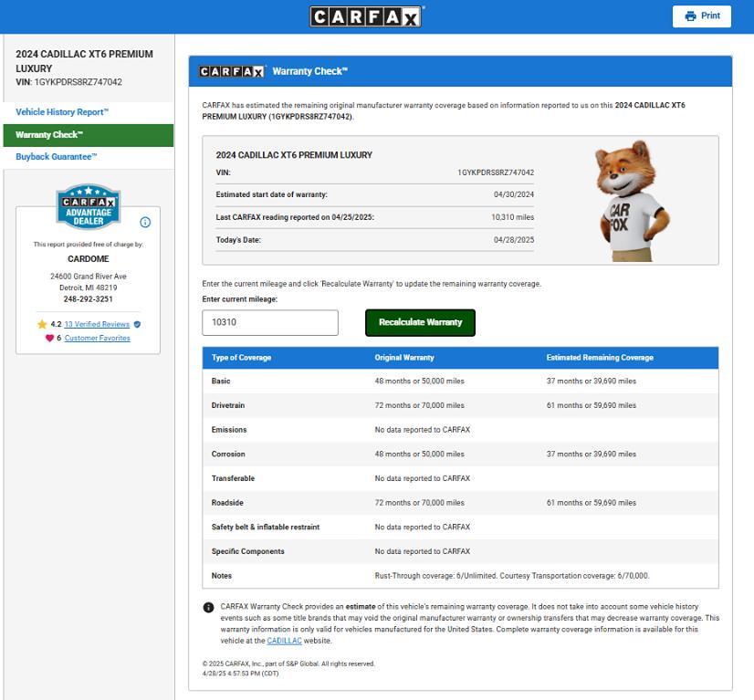Viewport: 754px width, 700px height.
Task: Click the blue verified shield icon
Action: point(138,325)
